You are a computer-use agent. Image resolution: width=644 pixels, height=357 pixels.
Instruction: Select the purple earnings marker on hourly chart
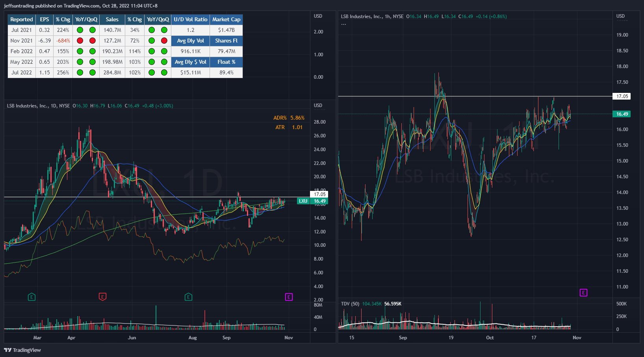(x=583, y=292)
